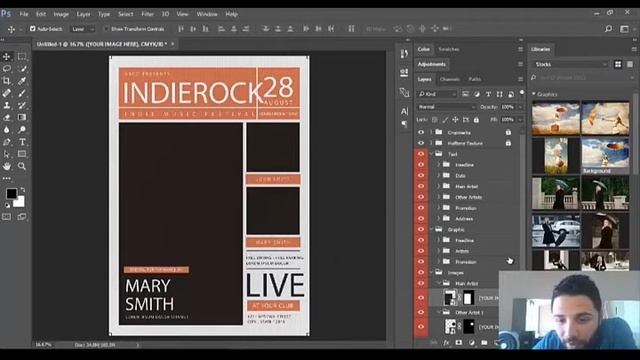This screenshot has width=640, height=360.
Task: Switch to the Swatches tab
Action: tap(449, 49)
